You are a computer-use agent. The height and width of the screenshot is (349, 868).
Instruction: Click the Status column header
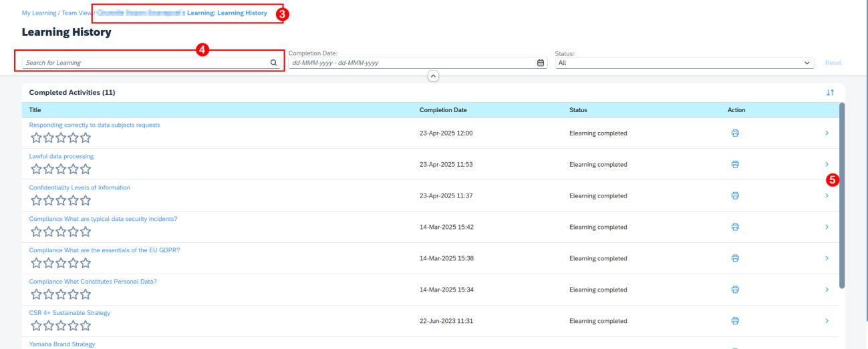coord(578,109)
